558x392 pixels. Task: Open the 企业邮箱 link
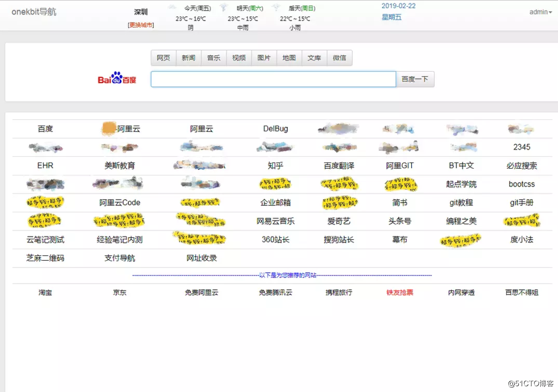(276, 202)
